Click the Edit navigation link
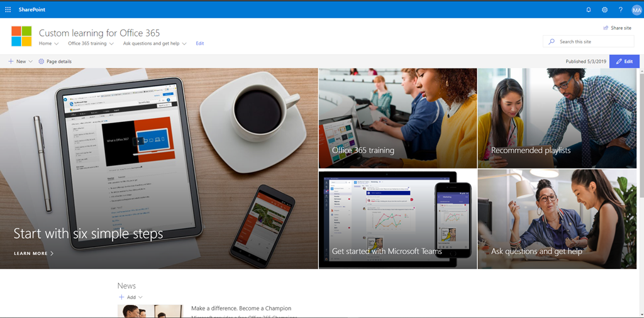644x318 pixels. [200, 43]
